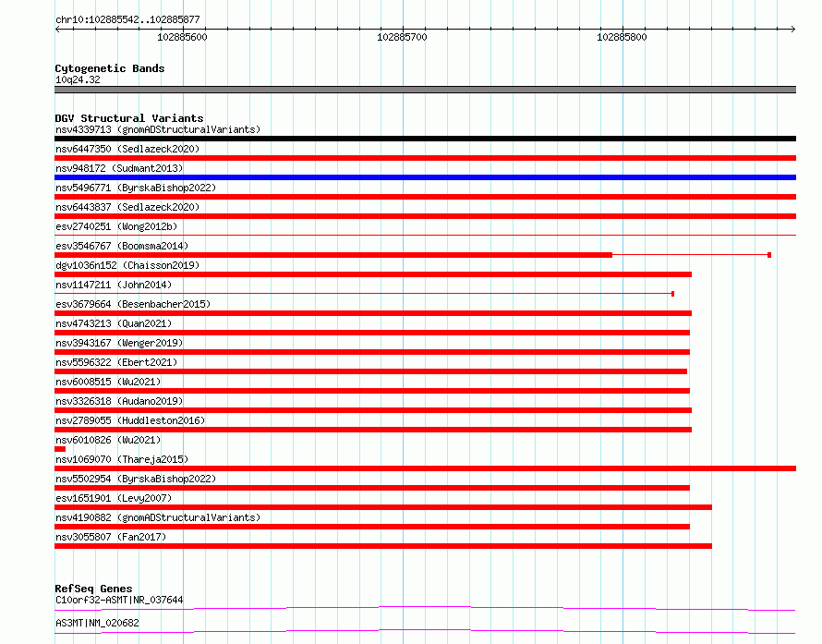
Task: Click the blue nsv948172 variant bar
Action: [425, 177]
